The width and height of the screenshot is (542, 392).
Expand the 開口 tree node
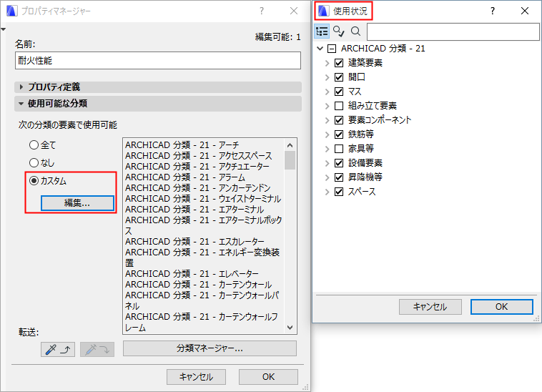(x=327, y=77)
